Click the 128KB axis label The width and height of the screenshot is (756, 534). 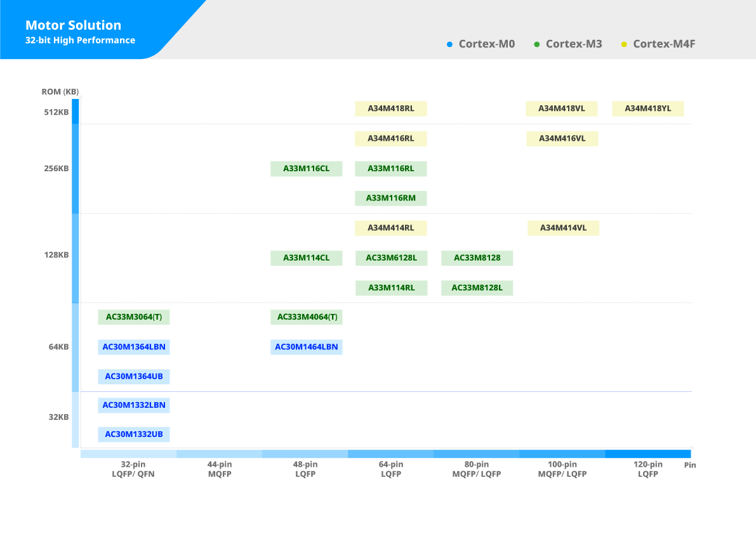coord(56,255)
